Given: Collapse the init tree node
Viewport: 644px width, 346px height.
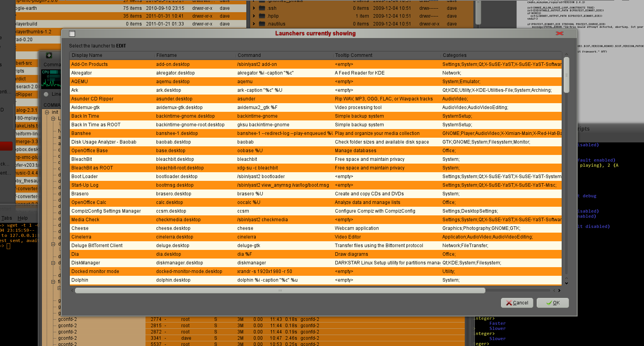Looking at the screenshot, I should [47, 112].
